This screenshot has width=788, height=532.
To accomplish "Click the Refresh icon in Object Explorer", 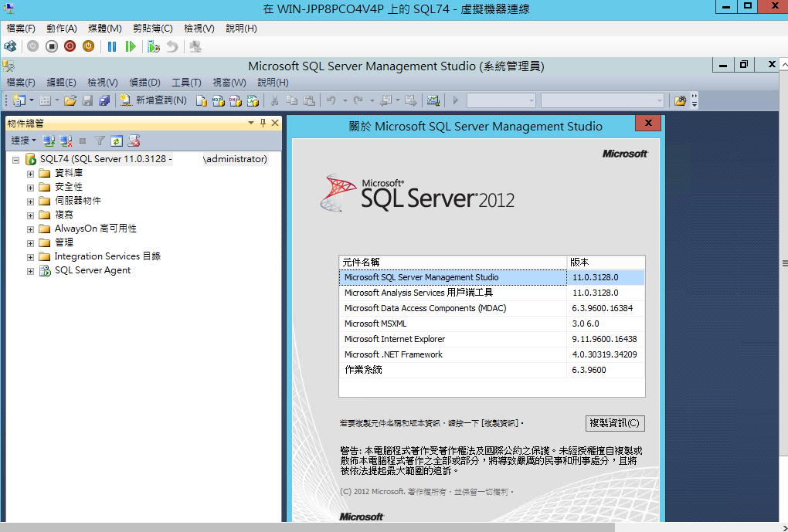I will click(x=117, y=141).
